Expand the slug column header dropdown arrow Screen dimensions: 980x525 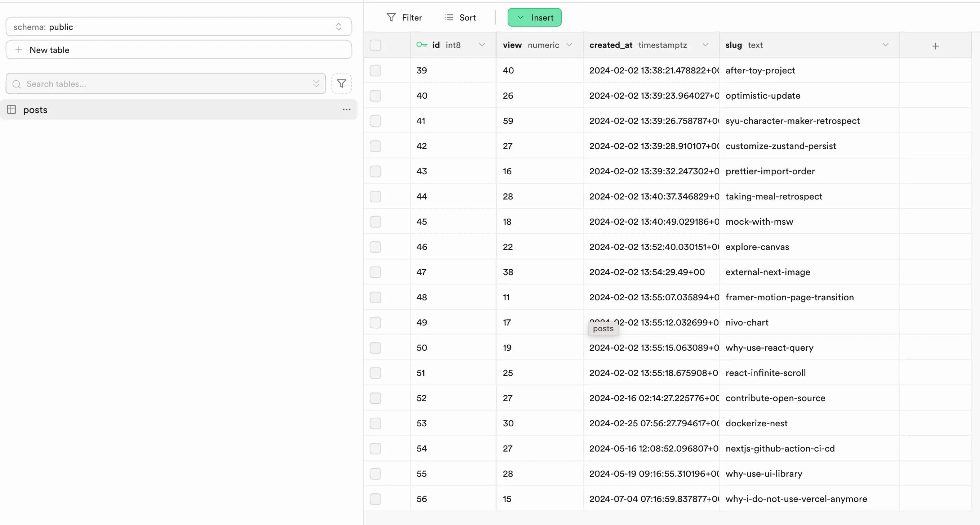[x=885, y=45]
